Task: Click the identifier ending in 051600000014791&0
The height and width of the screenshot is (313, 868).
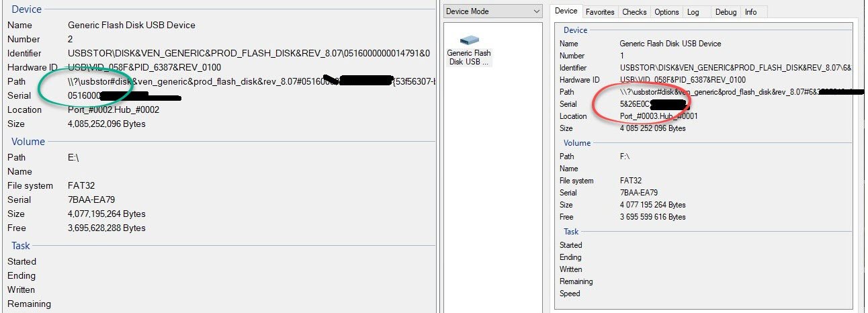Action: pos(249,53)
